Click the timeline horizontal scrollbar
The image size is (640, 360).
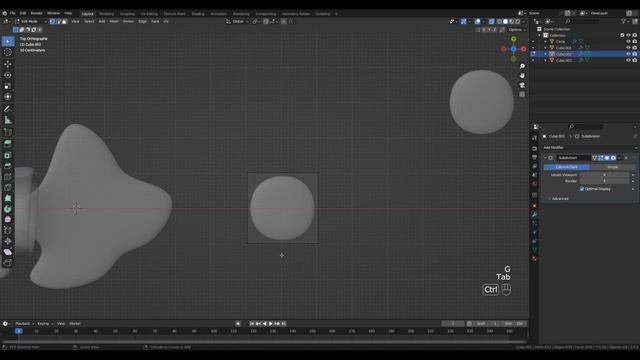[264, 342]
